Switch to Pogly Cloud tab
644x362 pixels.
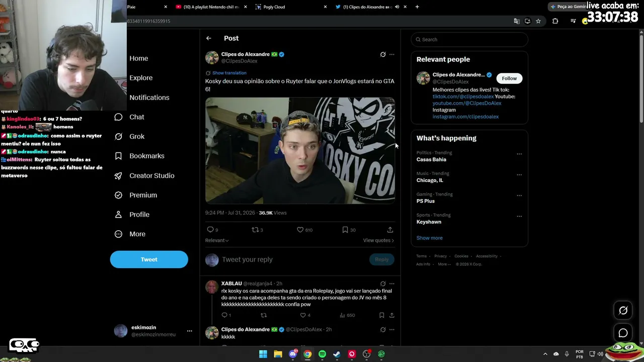tap(291, 7)
